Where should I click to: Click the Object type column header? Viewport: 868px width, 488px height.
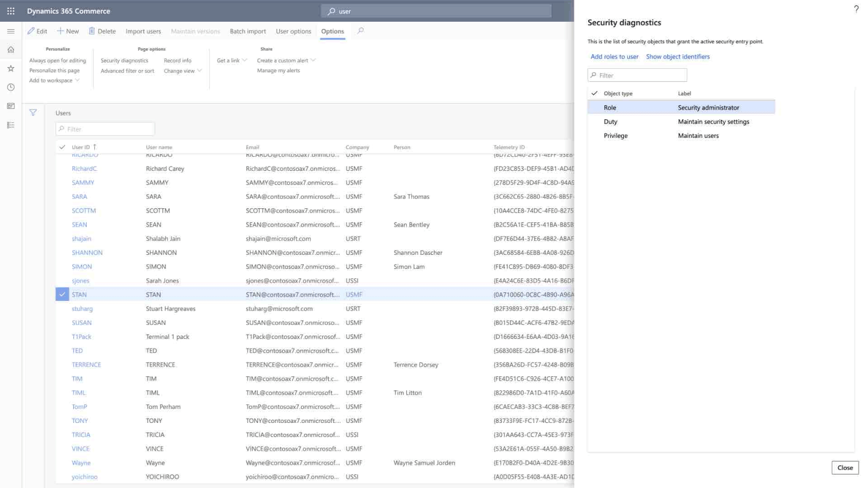[x=618, y=93]
